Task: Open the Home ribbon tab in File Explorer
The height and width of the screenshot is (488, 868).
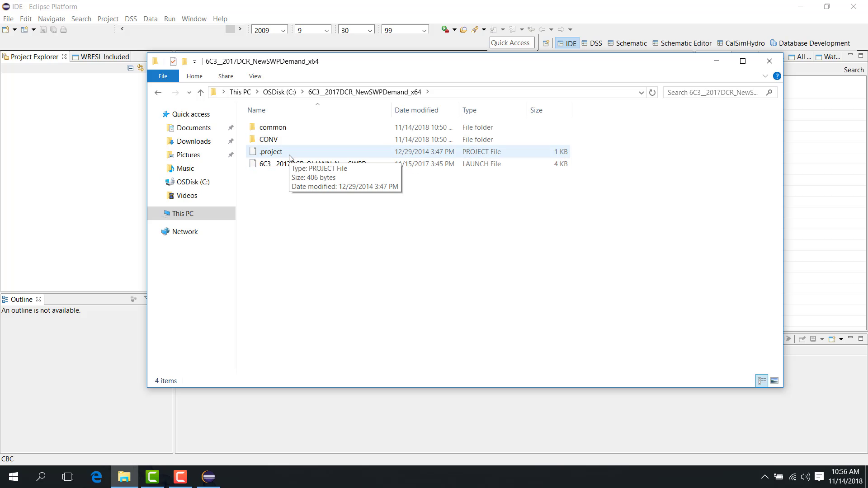Action: pyautogui.click(x=194, y=76)
